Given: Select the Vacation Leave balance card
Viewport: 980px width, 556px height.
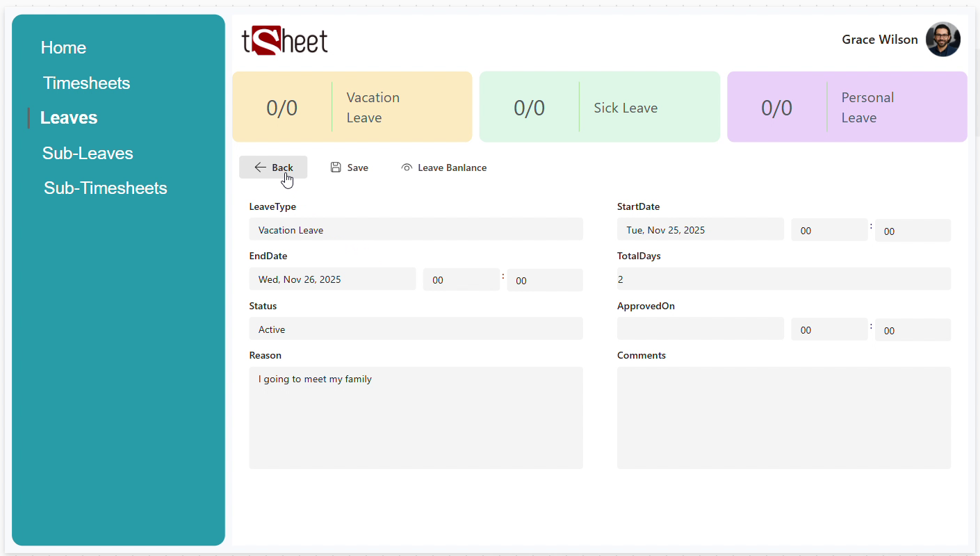Looking at the screenshot, I should [352, 107].
